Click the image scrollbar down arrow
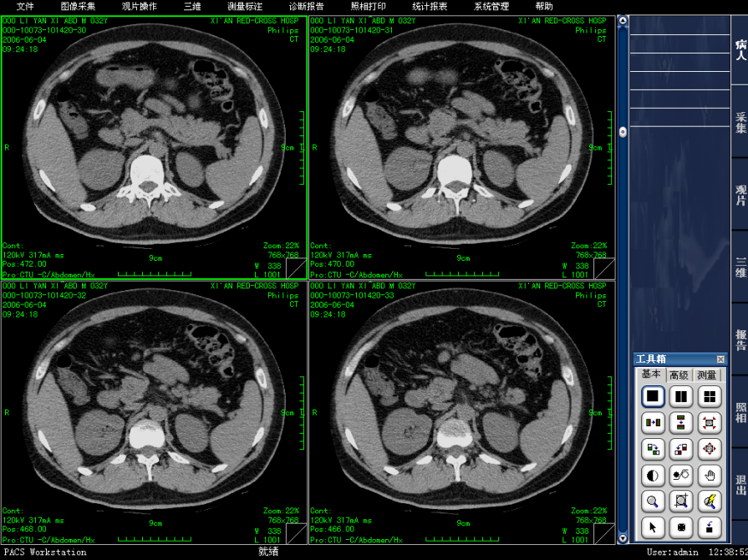The image size is (748, 560). pos(623,538)
